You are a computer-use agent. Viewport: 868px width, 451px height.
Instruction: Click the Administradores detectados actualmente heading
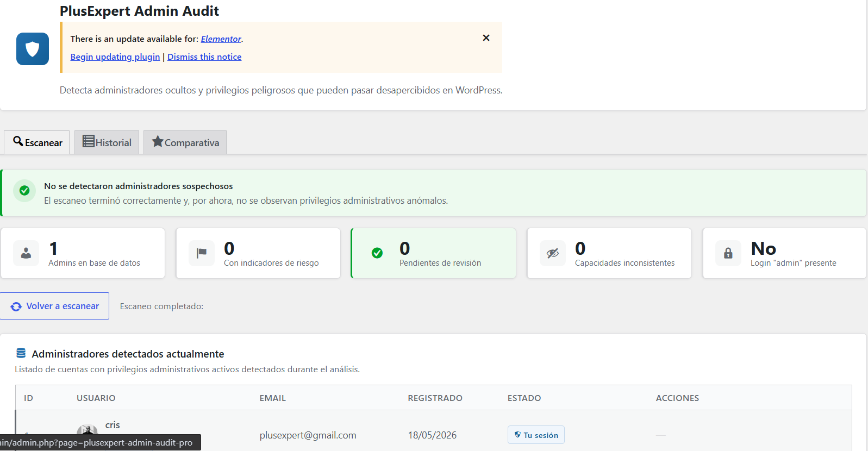(128, 354)
